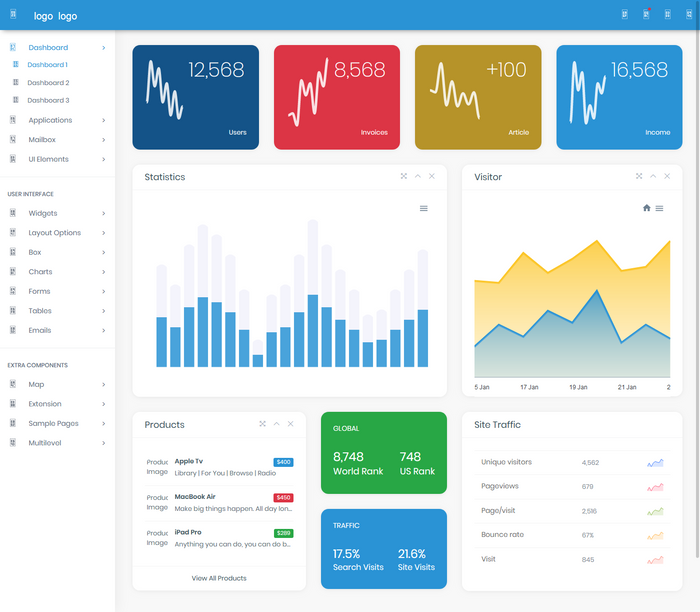
Task: Click the notification icon with red dot
Action: click(646, 15)
